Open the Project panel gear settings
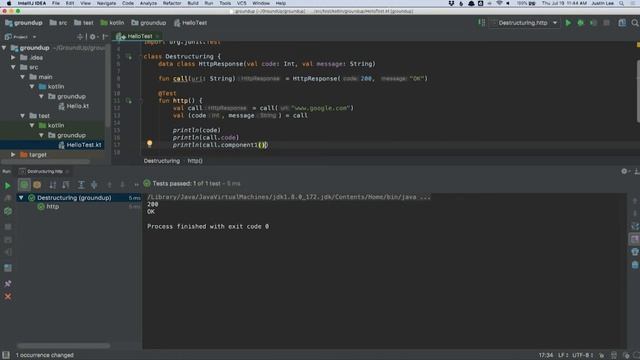This screenshot has width=640, height=360. pos(92,37)
